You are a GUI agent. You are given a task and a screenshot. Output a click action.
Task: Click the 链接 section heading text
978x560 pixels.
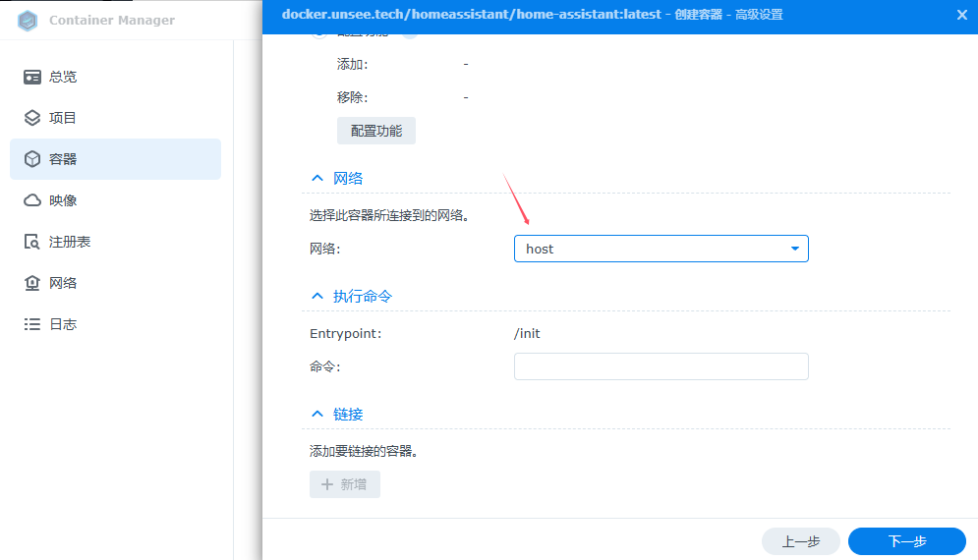[x=348, y=414]
